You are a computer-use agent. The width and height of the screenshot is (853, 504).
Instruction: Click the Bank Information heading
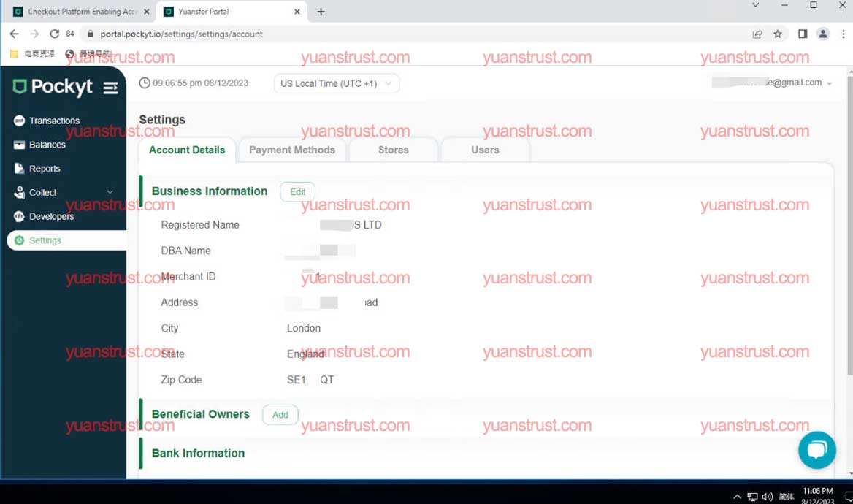coord(198,454)
